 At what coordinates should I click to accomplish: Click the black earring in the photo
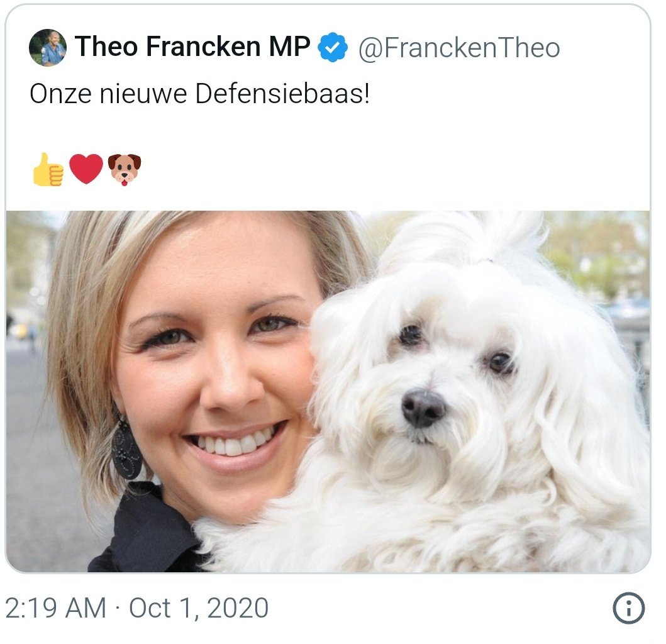coord(126,450)
